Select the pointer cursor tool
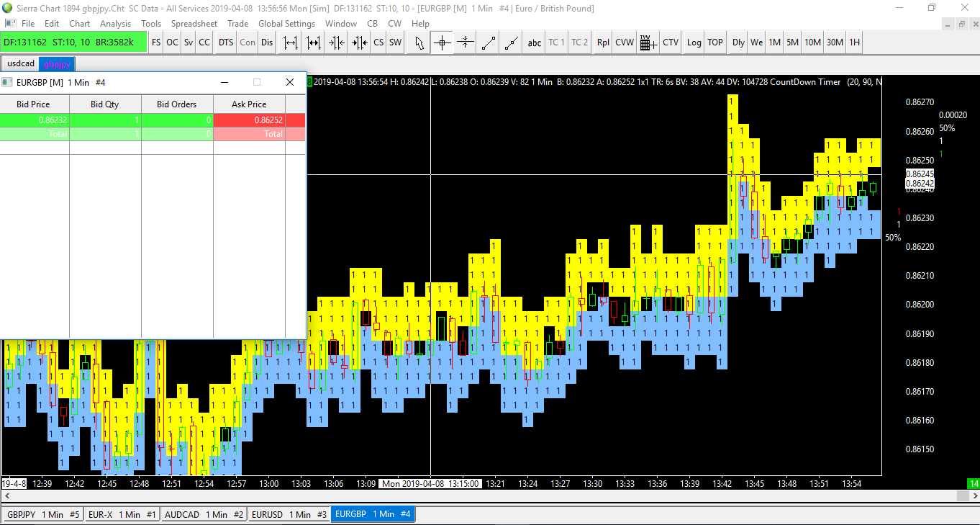Screen dimensions: 980x525 419,42
